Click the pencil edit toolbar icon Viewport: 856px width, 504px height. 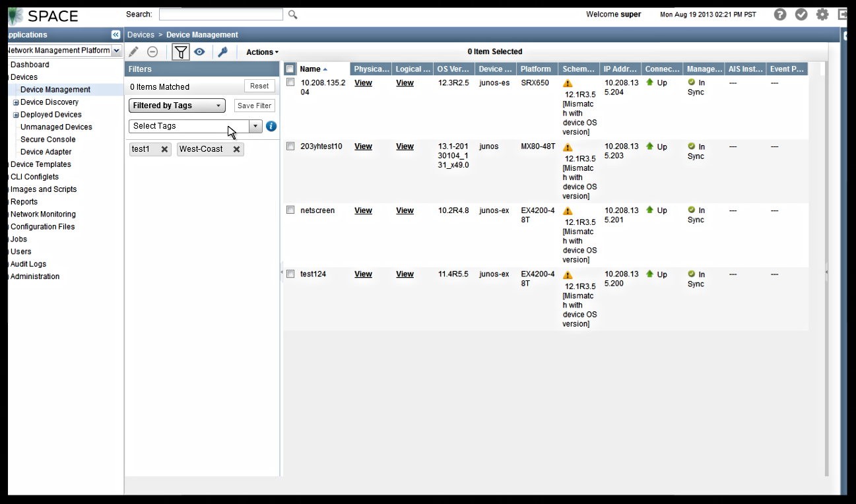(133, 51)
